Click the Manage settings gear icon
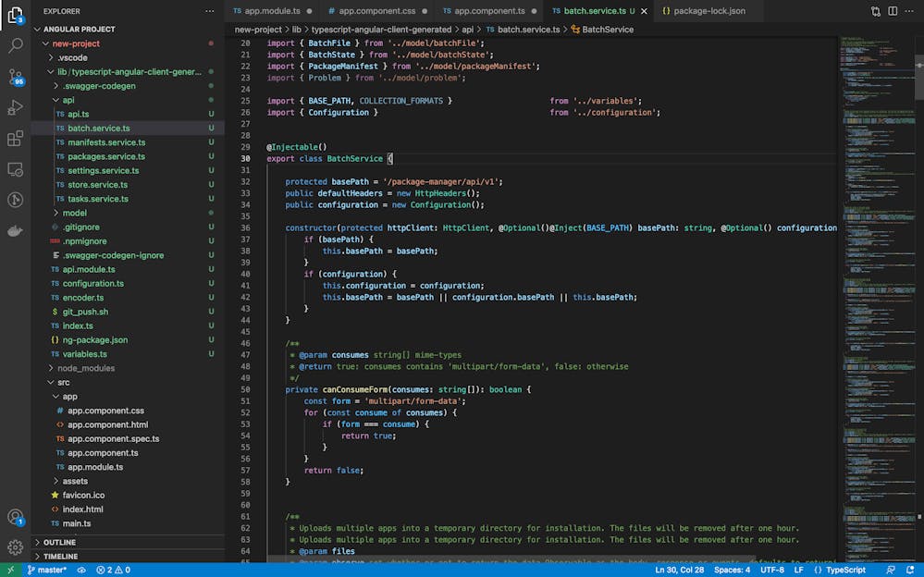The image size is (924, 577). [15, 546]
